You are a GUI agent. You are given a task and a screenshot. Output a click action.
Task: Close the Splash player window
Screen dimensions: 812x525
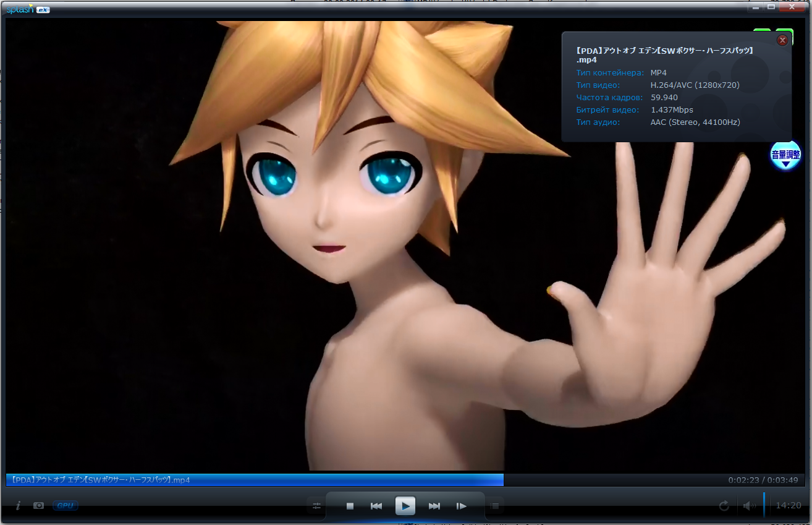point(792,7)
